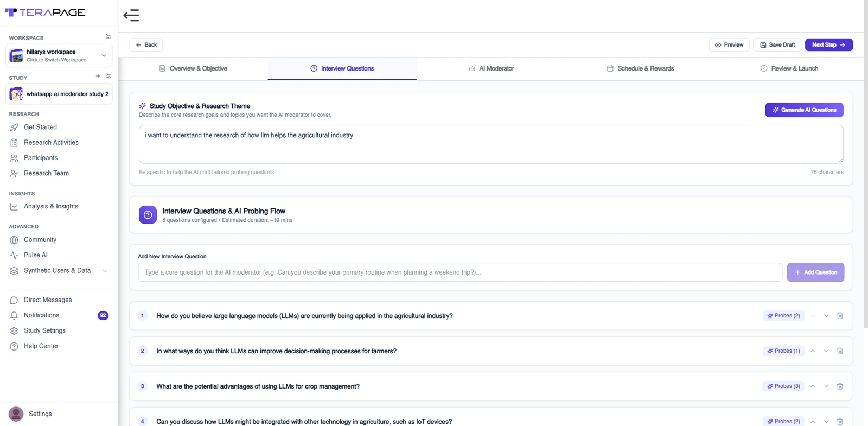Delete question 1 with trash icon
This screenshot has height=426, width=868.
pos(840,316)
